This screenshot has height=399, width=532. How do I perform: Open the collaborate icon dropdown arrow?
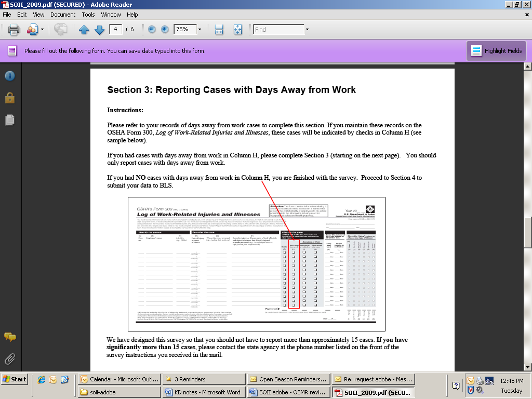click(x=43, y=30)
